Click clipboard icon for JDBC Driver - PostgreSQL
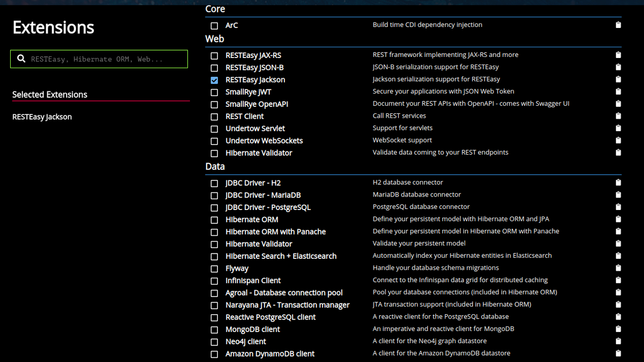This screenshot has width=644, height=362. click(x=618, y=207)
